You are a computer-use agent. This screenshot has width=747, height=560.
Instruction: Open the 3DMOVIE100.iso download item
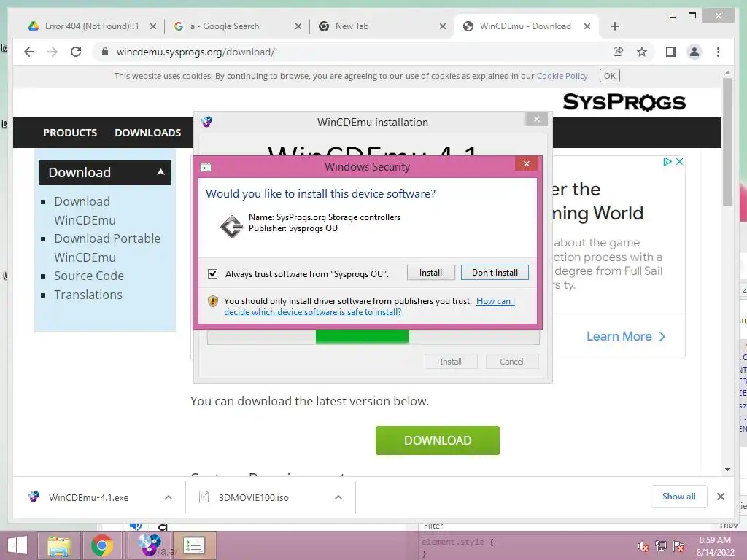[x=253, y=497]
